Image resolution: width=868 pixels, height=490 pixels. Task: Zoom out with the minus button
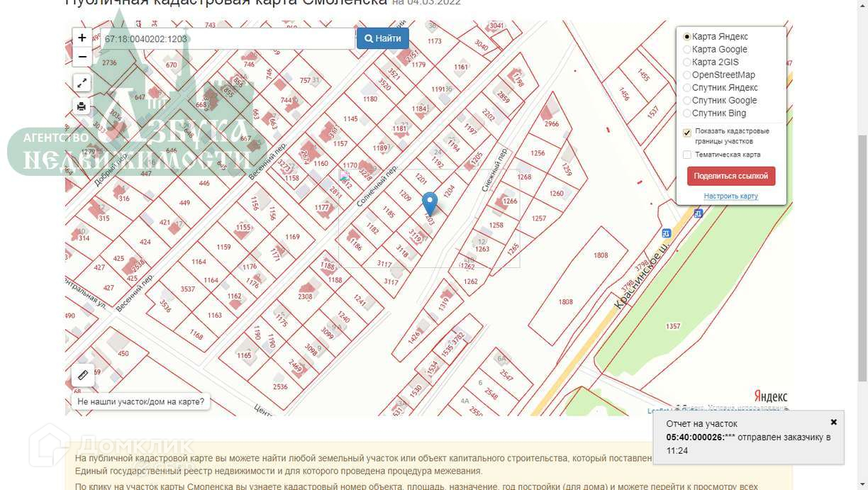82,57
